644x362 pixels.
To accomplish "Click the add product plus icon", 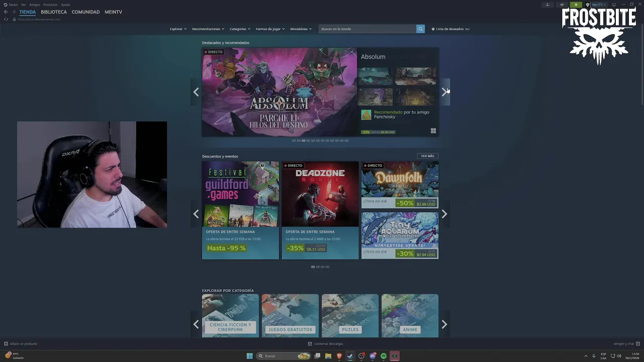I will [x=6, y=344].
